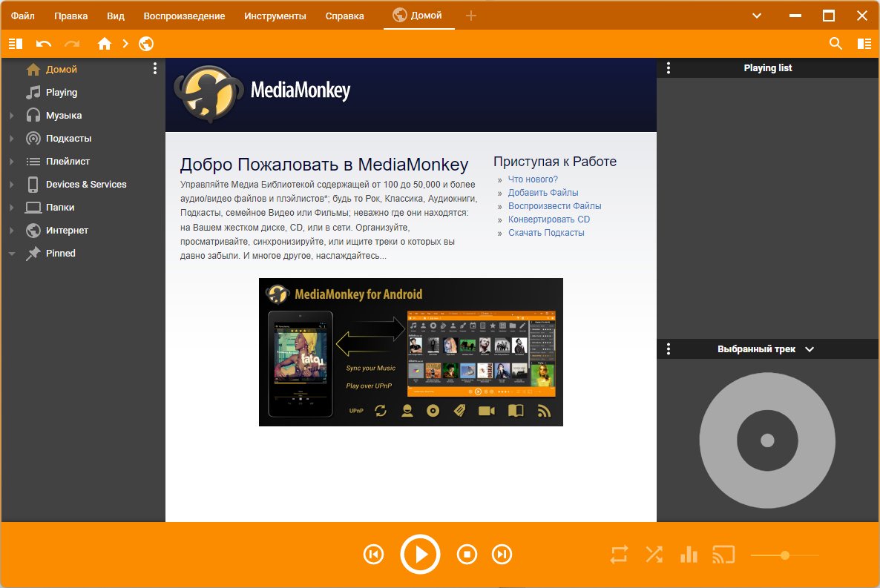The image size is (880, 588).
Task: Click the undo arrow in toolbar
Action: [x=43, y=44]
